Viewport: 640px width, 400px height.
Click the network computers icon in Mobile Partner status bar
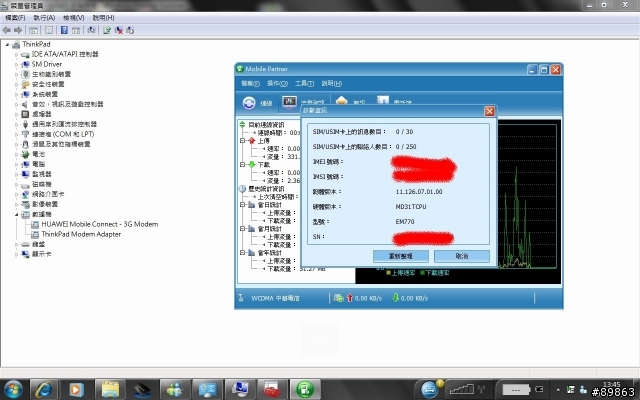[338, 298]
